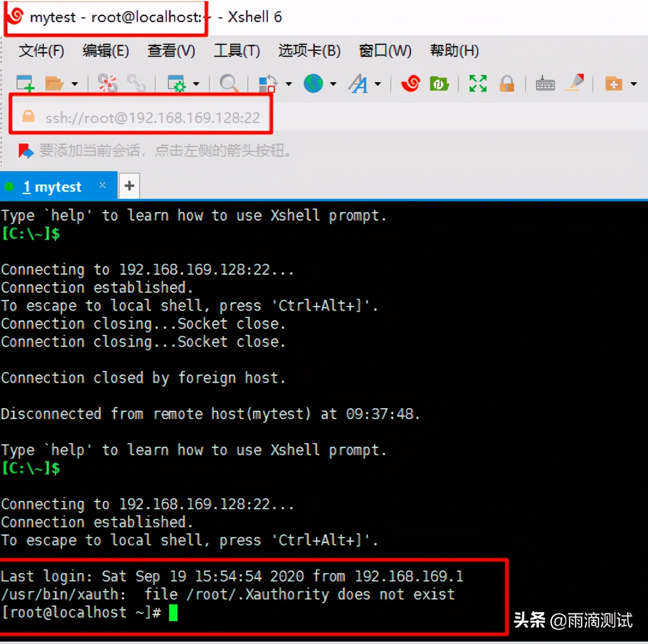Expand the dropdown beside the open folder icon
Viewport: 648px width, 644px height.
pyautogui.click(x=74, y=84)
